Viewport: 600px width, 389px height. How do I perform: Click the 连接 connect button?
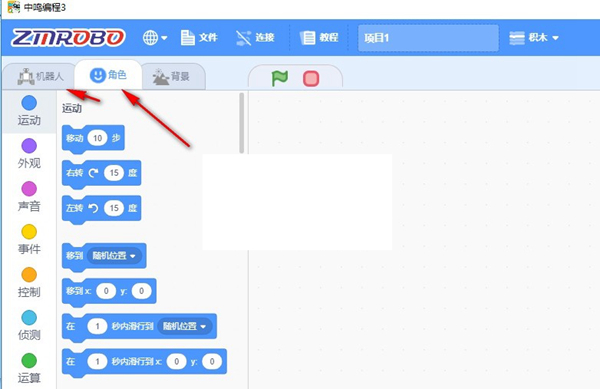[x=255, y=38]
